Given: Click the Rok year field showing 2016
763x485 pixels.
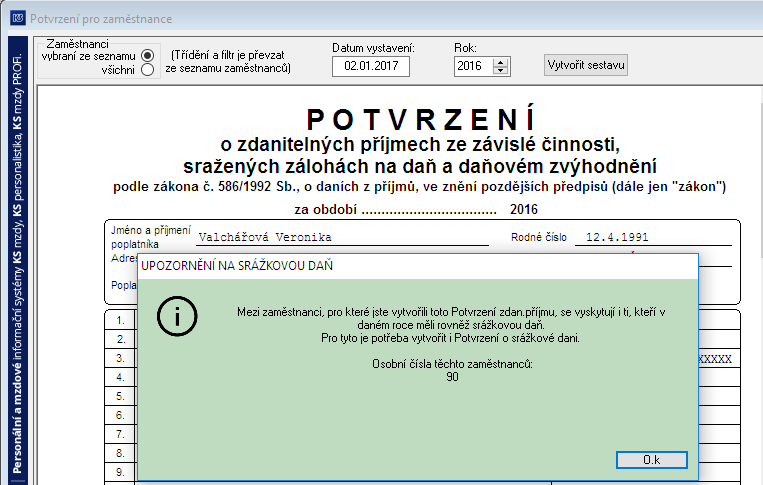Looking at the screenshot, I should (473, 66).
